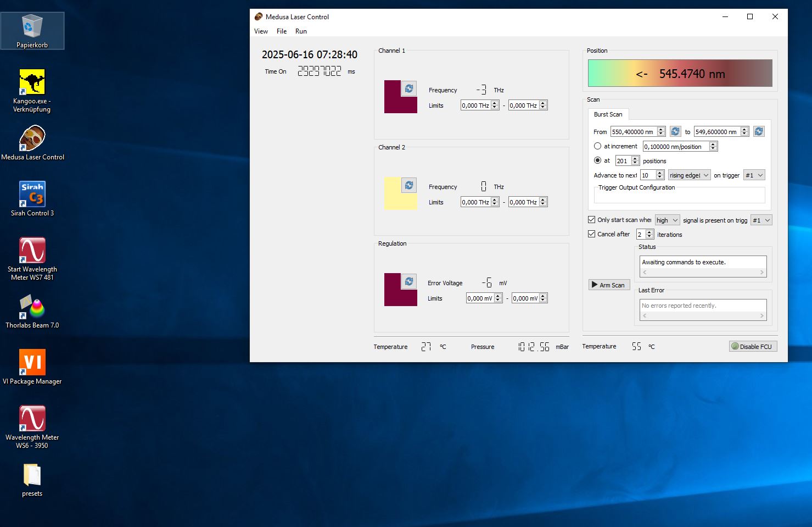Select the 'at increment' radio button

(597, 146)
